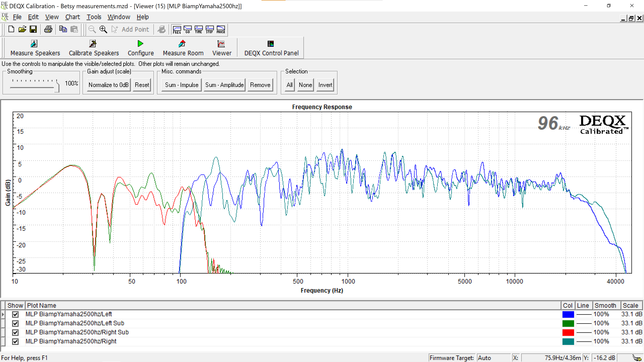Click the New document icon
644x362 pixels.
coord(11,29)
